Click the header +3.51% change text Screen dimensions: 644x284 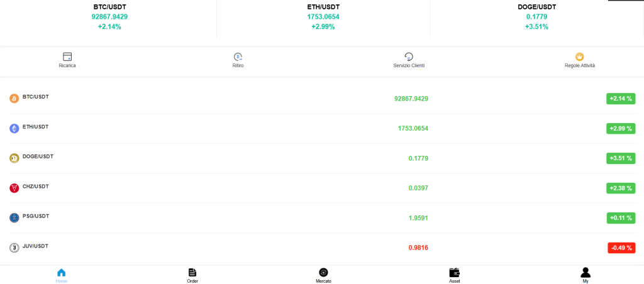(x=537, y=26)
